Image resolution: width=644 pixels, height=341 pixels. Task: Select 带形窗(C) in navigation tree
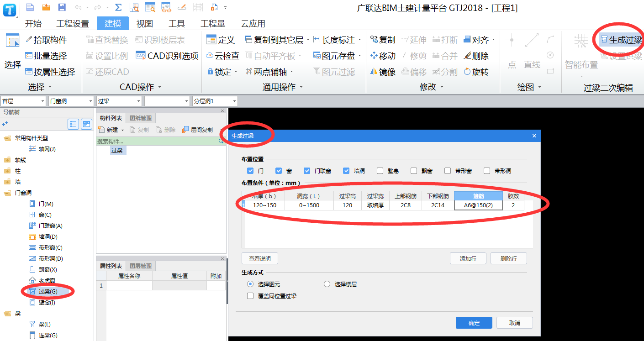click(46, 247)
